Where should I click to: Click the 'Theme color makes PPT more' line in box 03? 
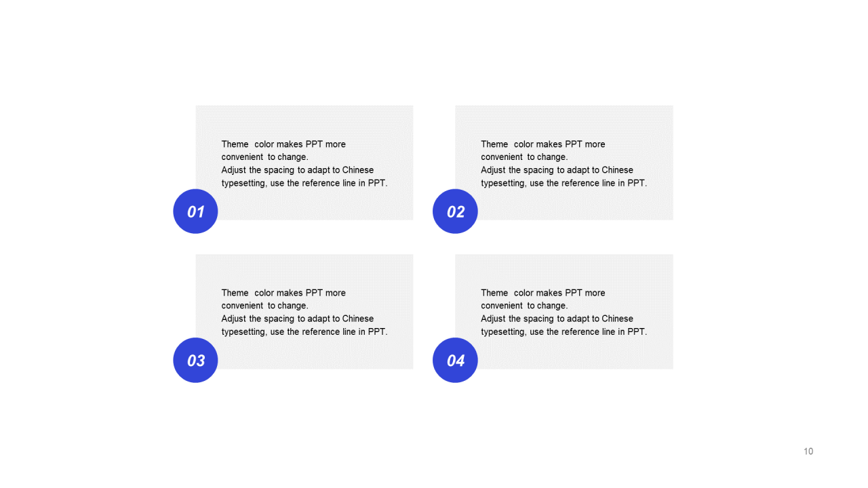pos(283,293)
